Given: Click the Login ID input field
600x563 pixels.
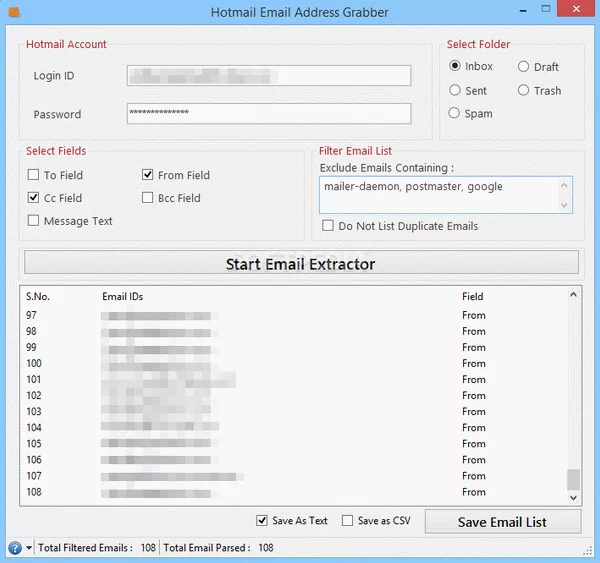Looking at the screenshot, I should coord(268,76).
